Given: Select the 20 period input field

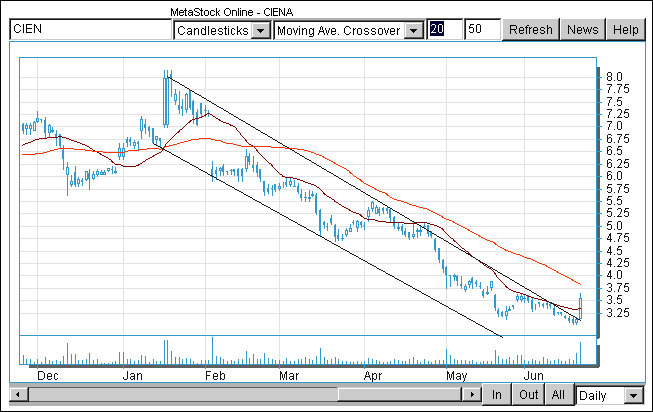Looking at the screenshot, I should coord(445,29).
